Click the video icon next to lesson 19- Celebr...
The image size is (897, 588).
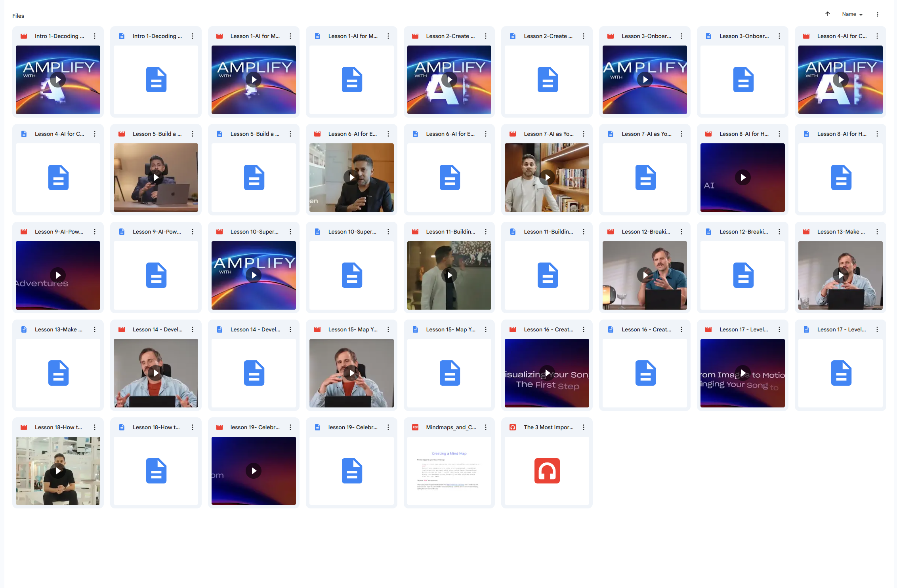coord(219,427)
